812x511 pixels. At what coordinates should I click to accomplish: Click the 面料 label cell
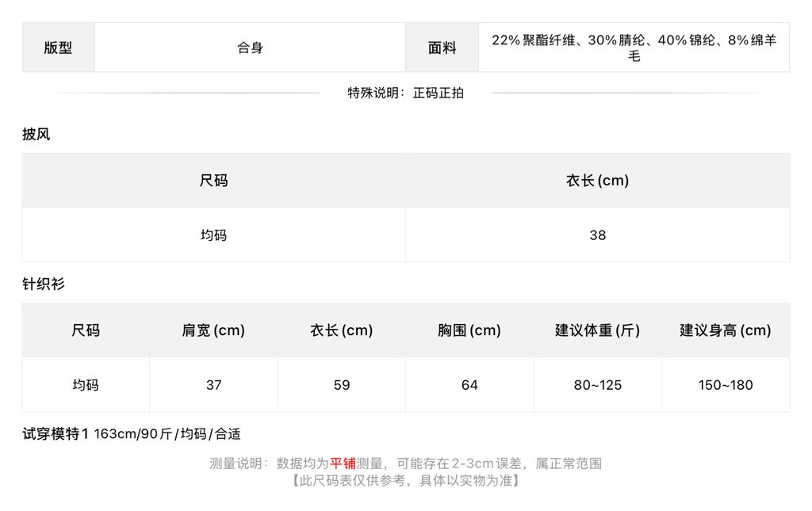pos(442,48)
